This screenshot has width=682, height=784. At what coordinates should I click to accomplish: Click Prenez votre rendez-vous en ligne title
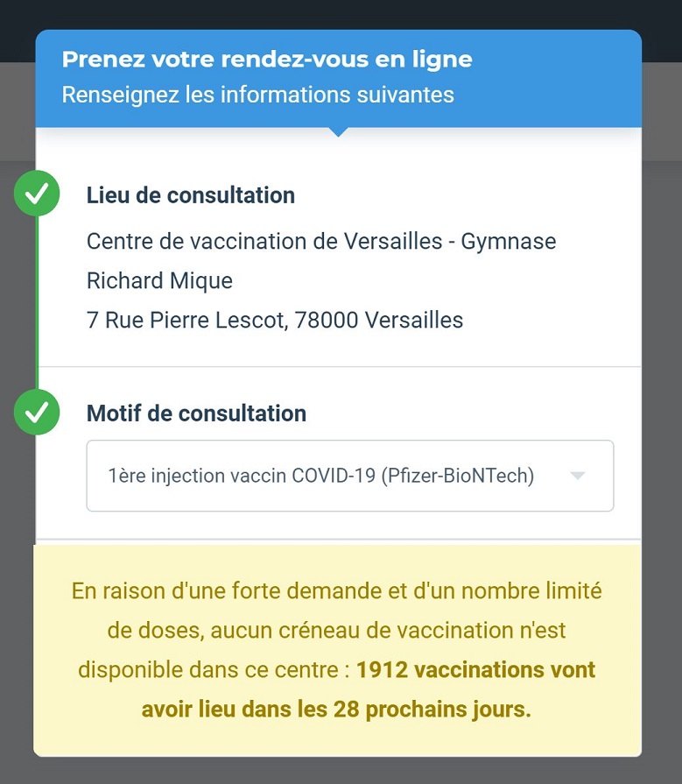point(267,59)
